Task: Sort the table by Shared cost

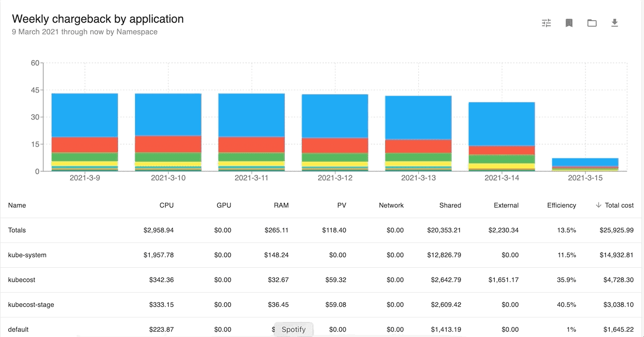Action: 450,205
